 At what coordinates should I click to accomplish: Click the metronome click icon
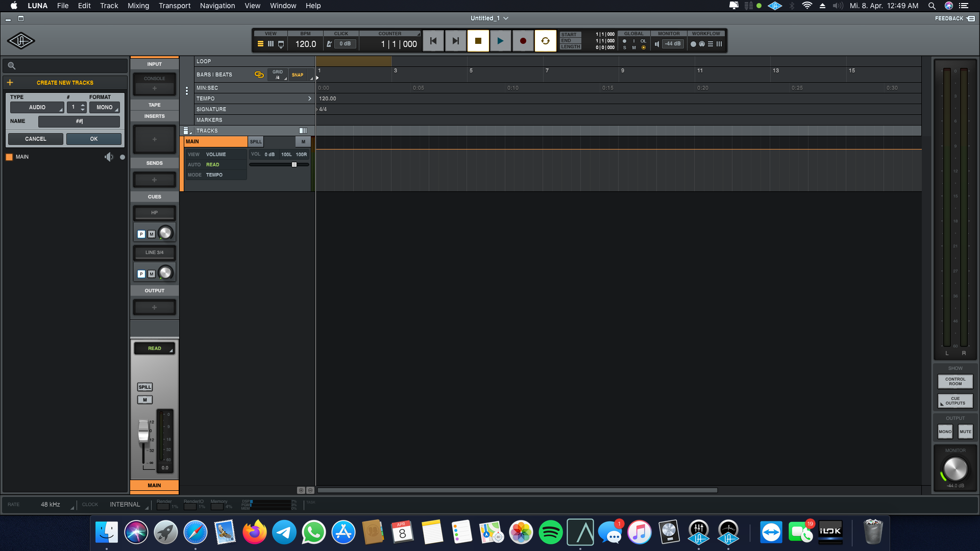329,44
